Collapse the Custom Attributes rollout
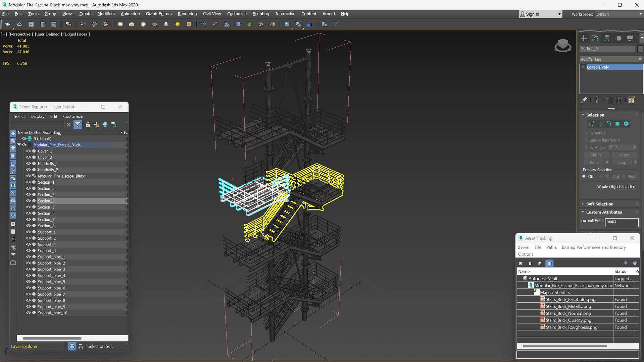Image resolution: width=644 pixels, height=362 pixels. click(x=583, y=212)
